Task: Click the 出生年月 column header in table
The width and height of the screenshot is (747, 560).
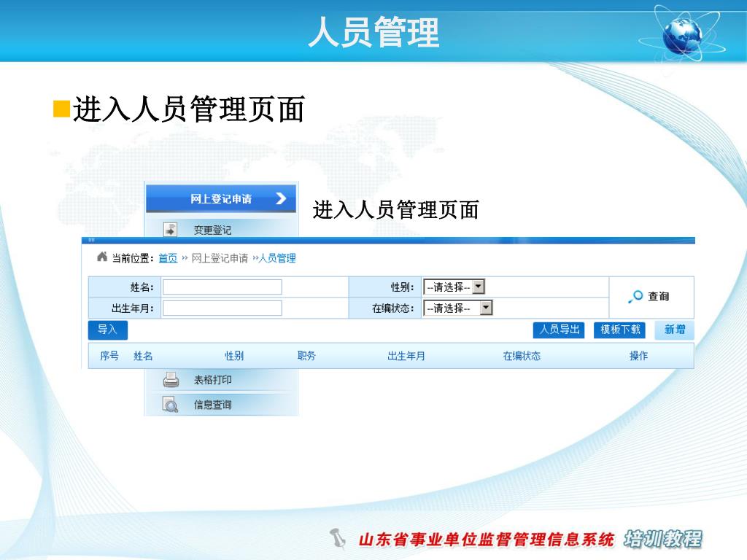Action: pyautogui.click(x=406, y=356)
